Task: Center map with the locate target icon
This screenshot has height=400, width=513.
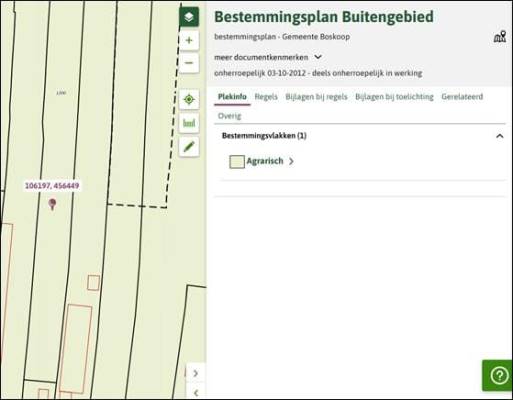Action: click(x=189, y=99)
